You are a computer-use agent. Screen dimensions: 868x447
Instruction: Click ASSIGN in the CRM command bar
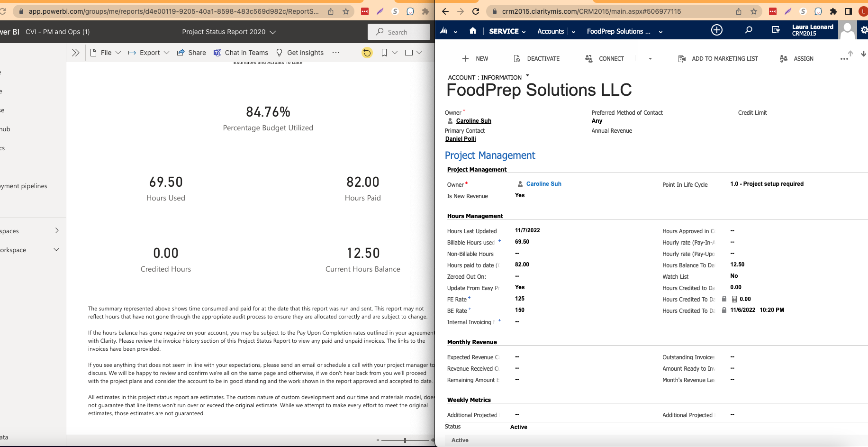point(796,59)
